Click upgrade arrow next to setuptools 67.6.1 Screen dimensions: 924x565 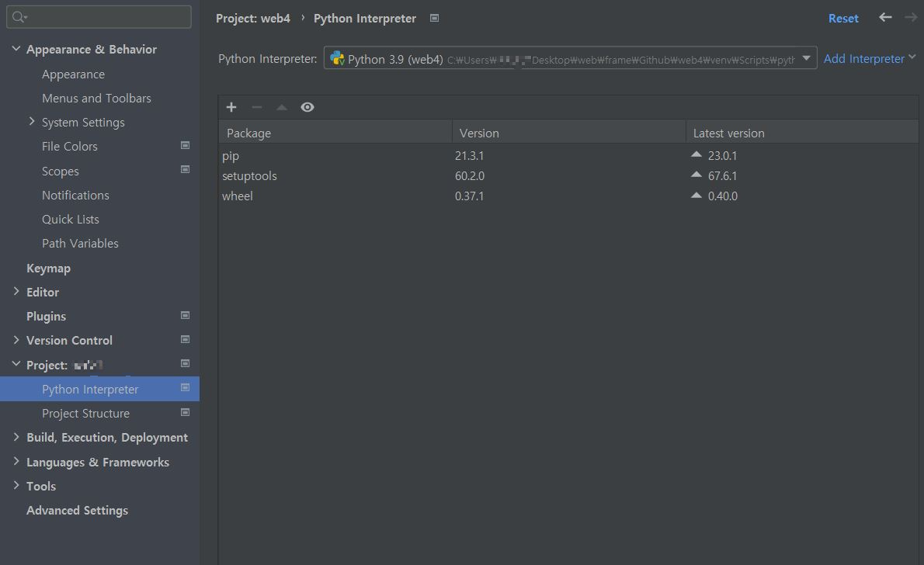[696, 175]
